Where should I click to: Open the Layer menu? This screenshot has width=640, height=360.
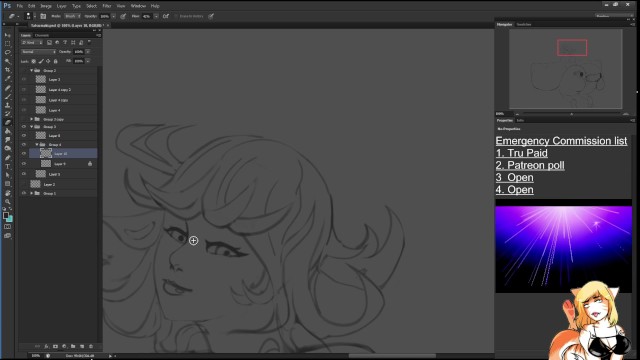pos(62,6)
